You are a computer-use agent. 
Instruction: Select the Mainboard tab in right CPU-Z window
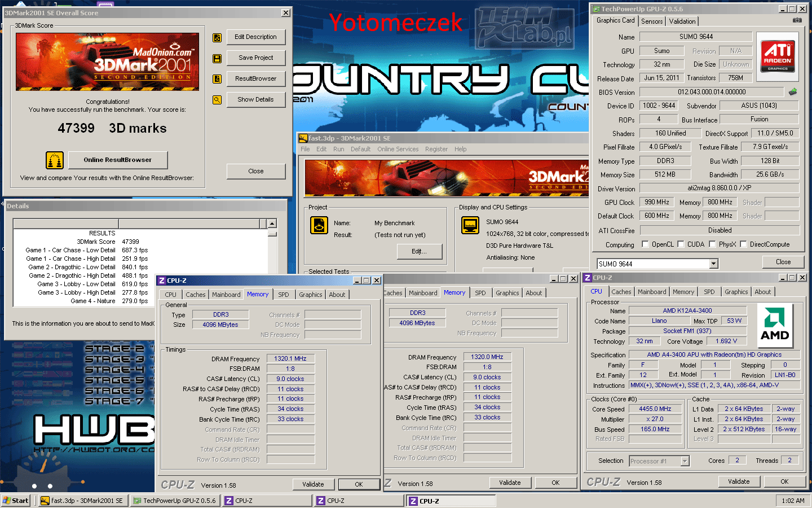tap(652, 292)
